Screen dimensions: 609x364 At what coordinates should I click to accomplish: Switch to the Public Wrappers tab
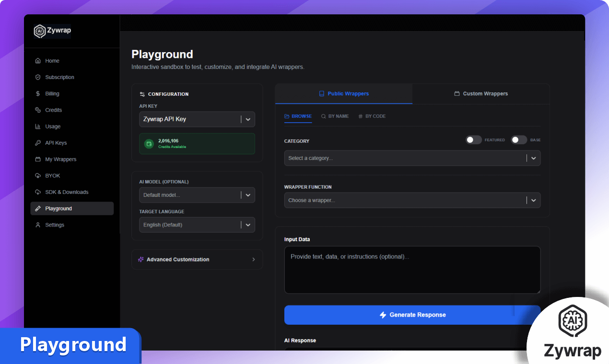pos(344,93)
